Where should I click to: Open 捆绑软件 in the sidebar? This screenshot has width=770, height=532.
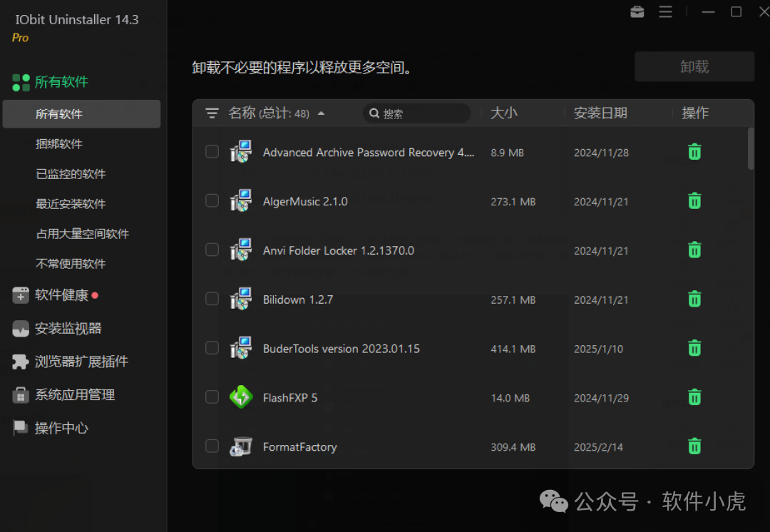[59, 144]
